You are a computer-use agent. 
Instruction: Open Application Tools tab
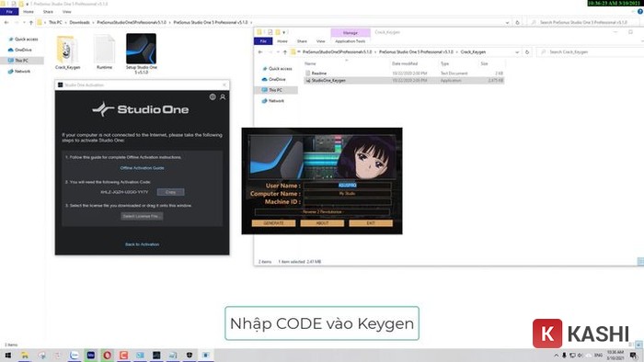351,41
